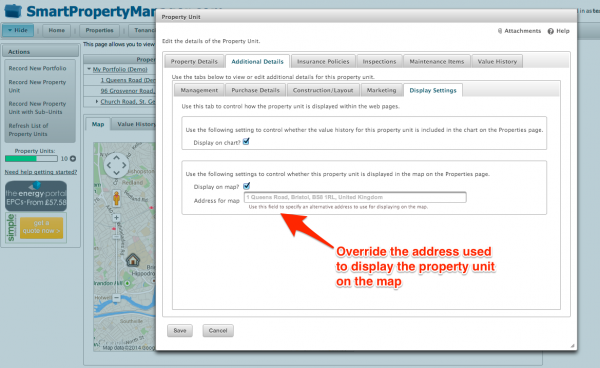Screen dimensions: 600x368
Task: Switch to the Property Details tab
Action: point(194,61)
